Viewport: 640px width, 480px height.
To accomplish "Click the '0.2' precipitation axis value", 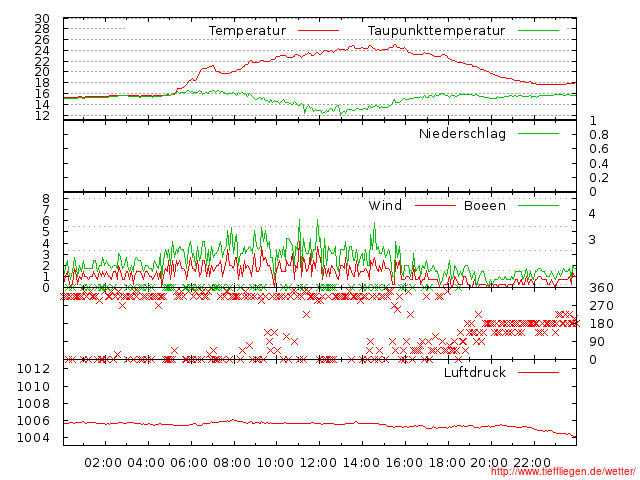I will 599,178.
